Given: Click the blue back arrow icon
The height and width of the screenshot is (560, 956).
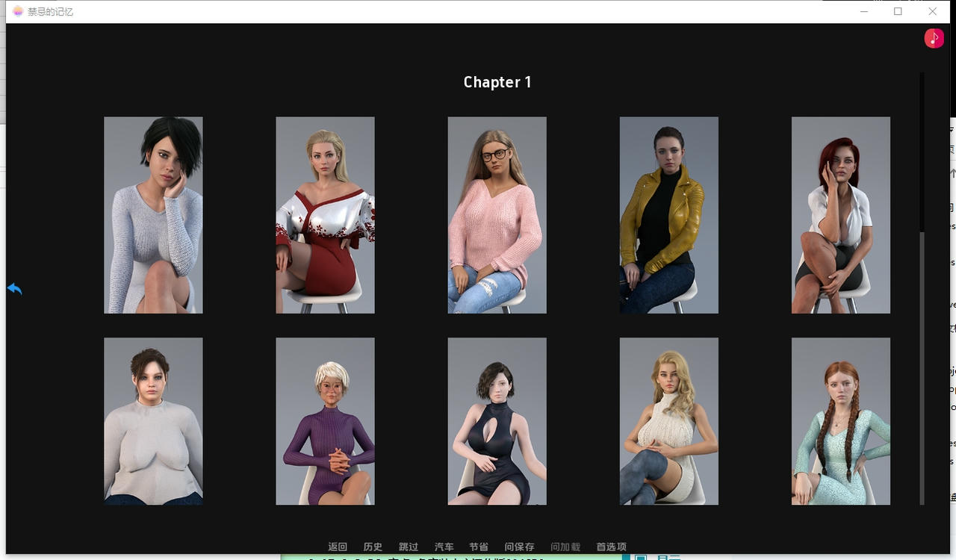Looking at the screenshot, I should (14, 289).
